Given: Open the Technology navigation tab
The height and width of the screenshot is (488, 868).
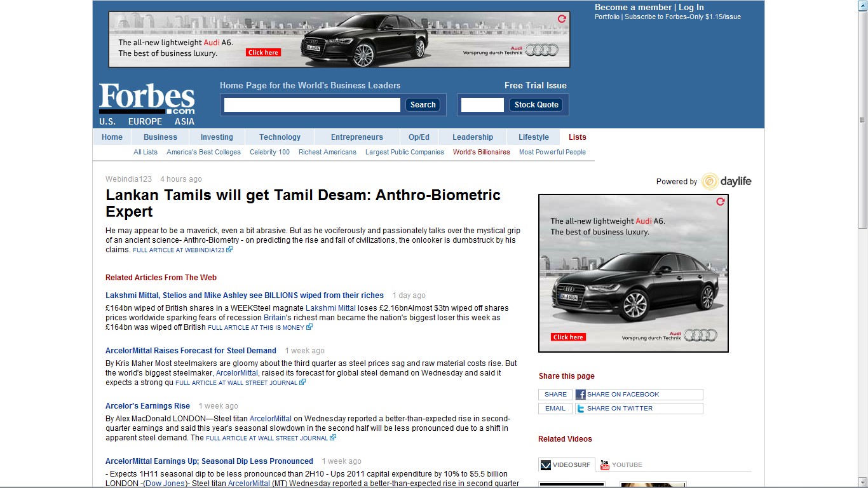Looking at the screenshot, I should coord(280,137).
